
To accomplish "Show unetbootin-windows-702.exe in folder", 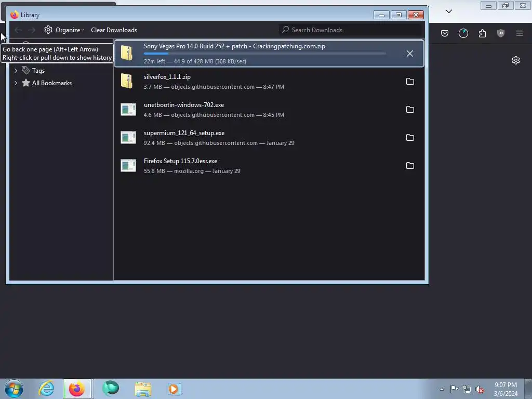I will [410, 110].
